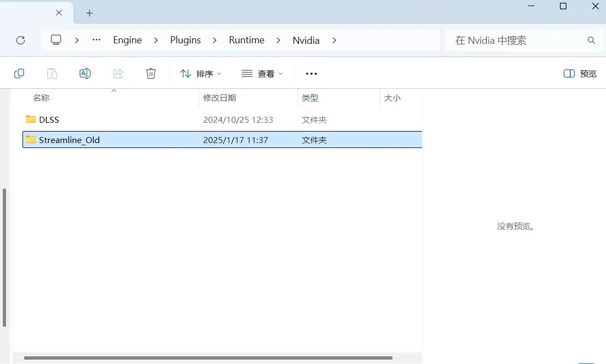The image size is (606, 364).
Task: Close the current Explorer tab
Action: click(59, 13)
